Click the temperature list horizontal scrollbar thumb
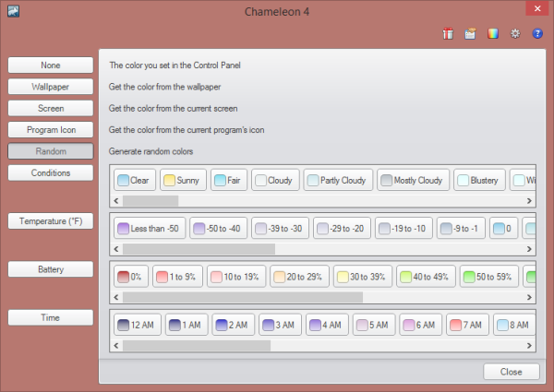 coord(199,249)
